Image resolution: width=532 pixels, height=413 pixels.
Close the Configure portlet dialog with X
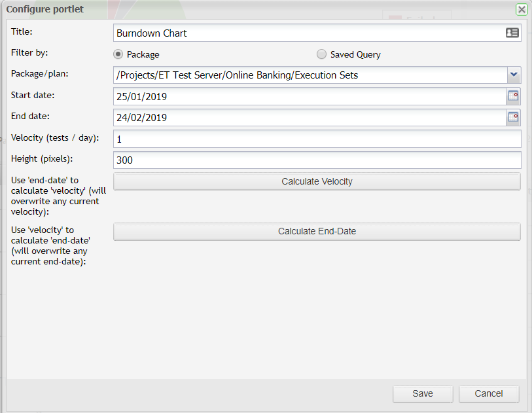tap(522, 9)
